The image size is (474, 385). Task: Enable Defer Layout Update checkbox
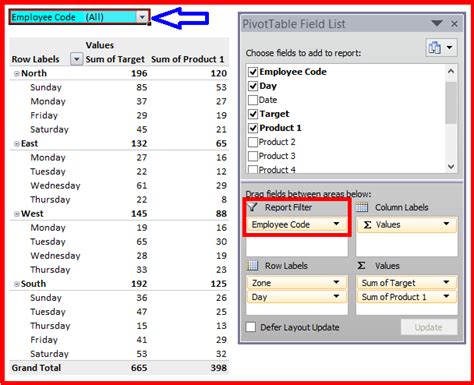tap(251, 327)
